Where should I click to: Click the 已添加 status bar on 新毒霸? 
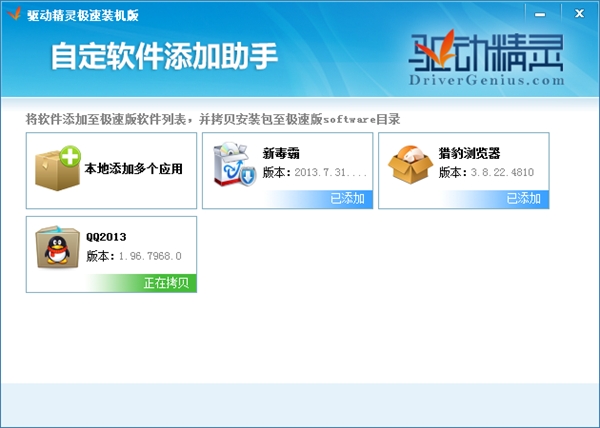point(317,199)
